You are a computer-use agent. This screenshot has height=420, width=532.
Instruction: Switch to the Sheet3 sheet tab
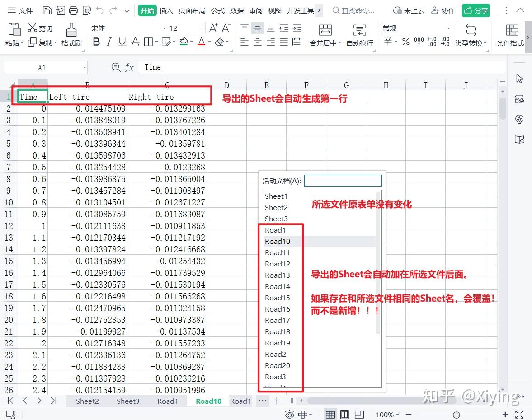128,401
